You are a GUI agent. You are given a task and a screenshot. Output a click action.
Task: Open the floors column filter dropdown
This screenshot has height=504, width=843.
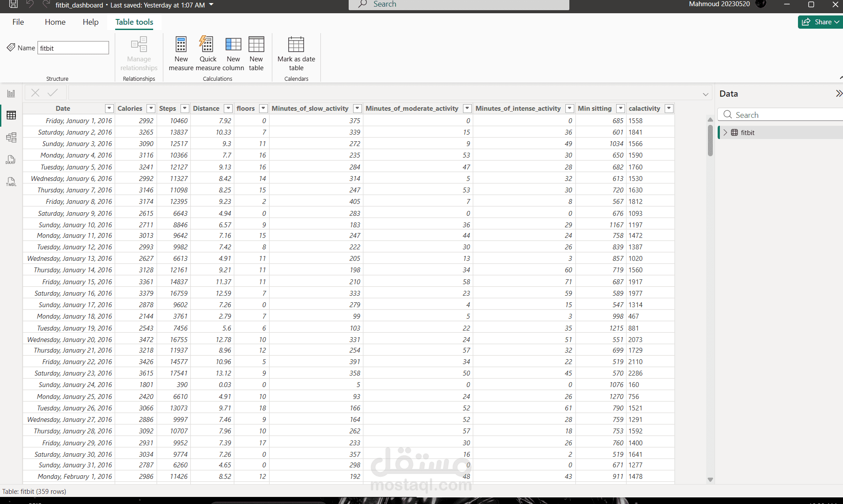click(263, 109)
